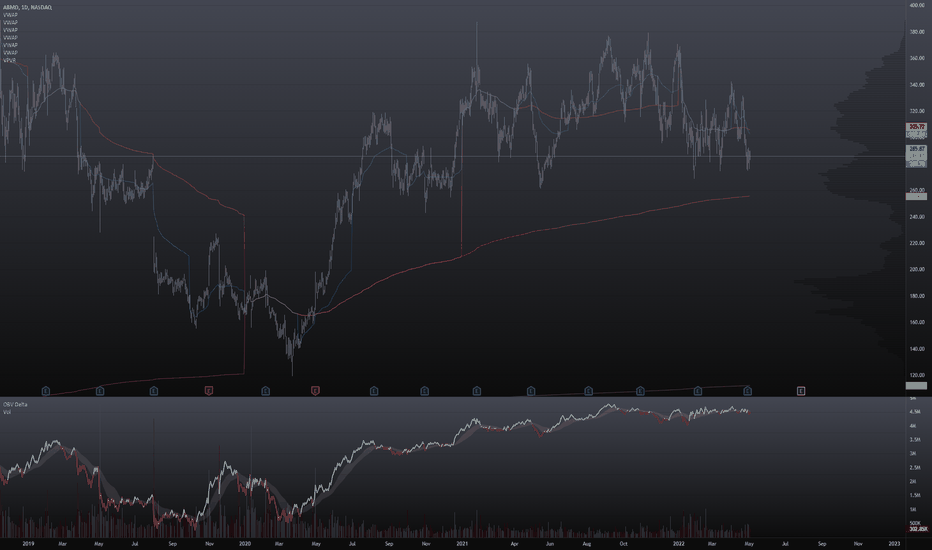Click the 140.00 price axis label
The image size is (932, 550).
916,348
